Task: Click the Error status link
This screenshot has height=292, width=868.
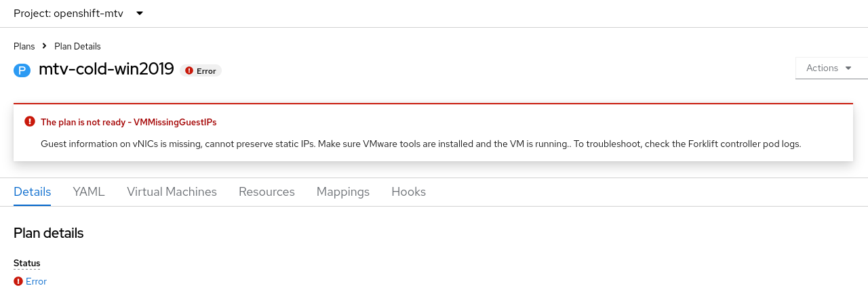Action: pyautogui.click(x=36, y=281)
